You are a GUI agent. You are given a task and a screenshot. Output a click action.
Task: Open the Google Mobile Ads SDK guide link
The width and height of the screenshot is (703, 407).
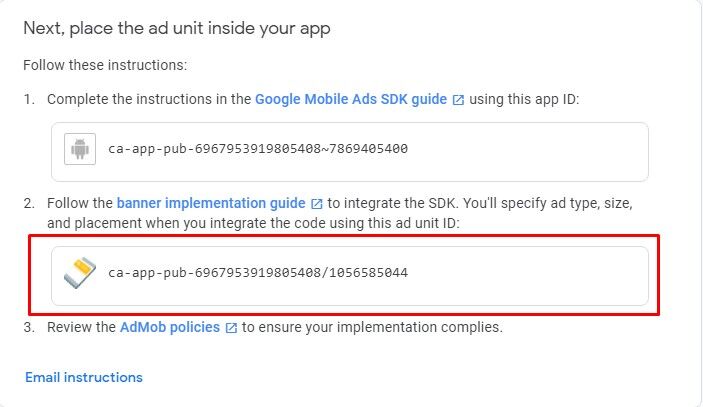pyautogui.click(x=350, y=99)
